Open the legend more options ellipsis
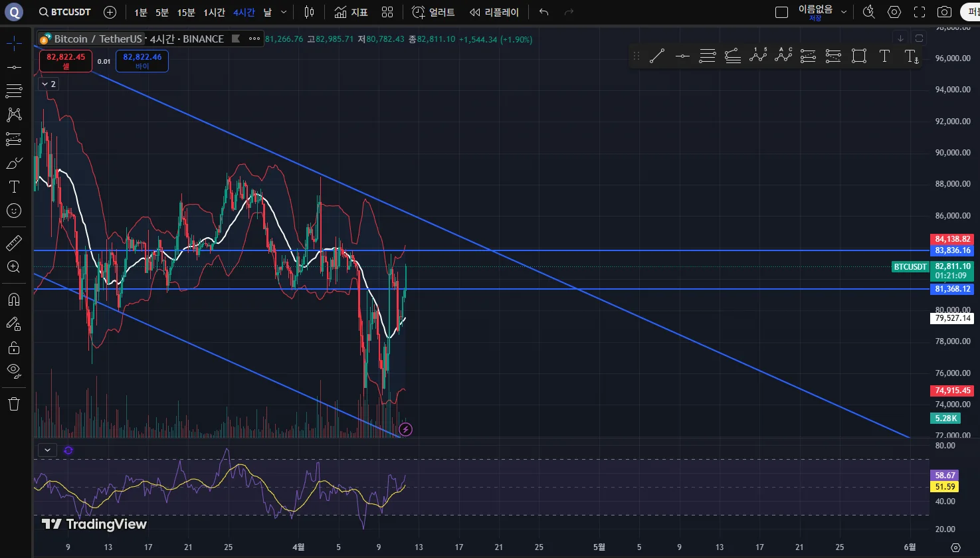 tap(254, 39)
